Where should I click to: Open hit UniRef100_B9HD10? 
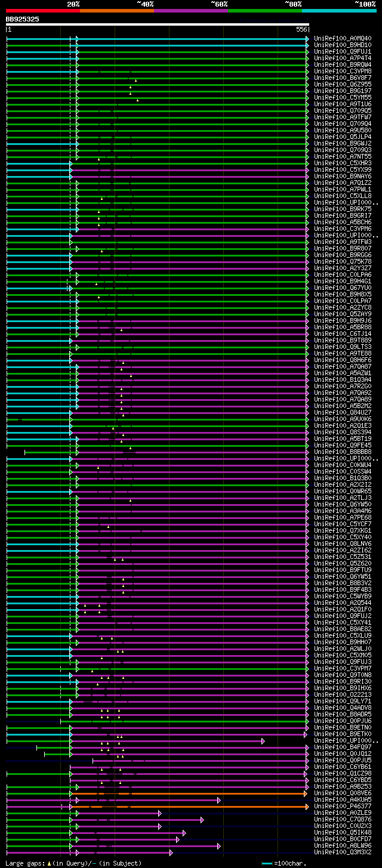tap(343, 45)
